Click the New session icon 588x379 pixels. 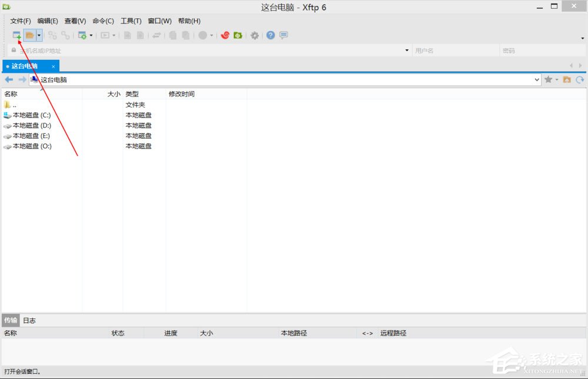(16, 35)
